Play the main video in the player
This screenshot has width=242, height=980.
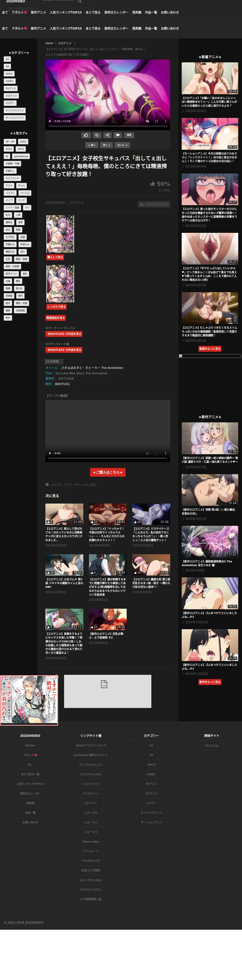click(50, 121)
